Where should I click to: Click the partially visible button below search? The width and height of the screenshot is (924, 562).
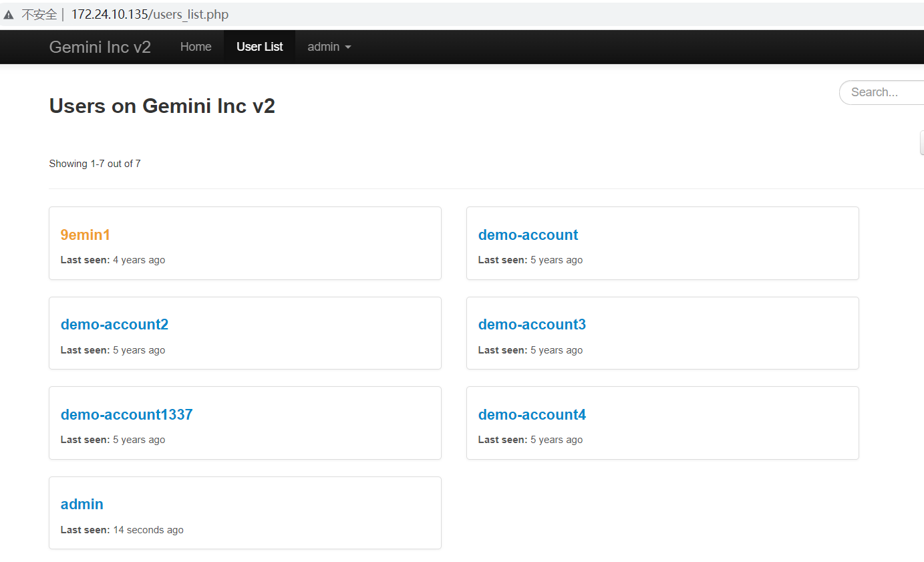click(922, 143)
